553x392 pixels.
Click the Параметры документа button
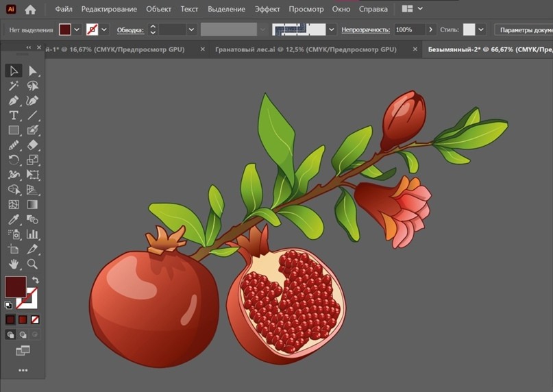(524, 30)
